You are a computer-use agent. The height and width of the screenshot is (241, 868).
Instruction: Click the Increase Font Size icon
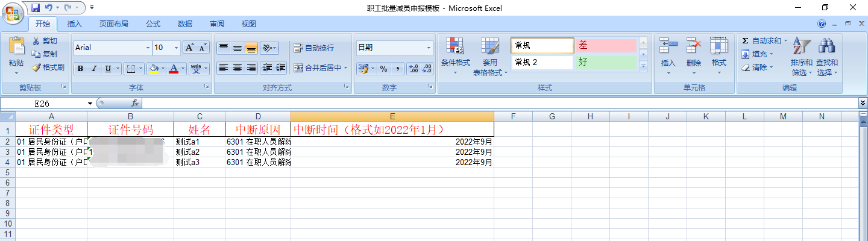click(x=189, y=48)
